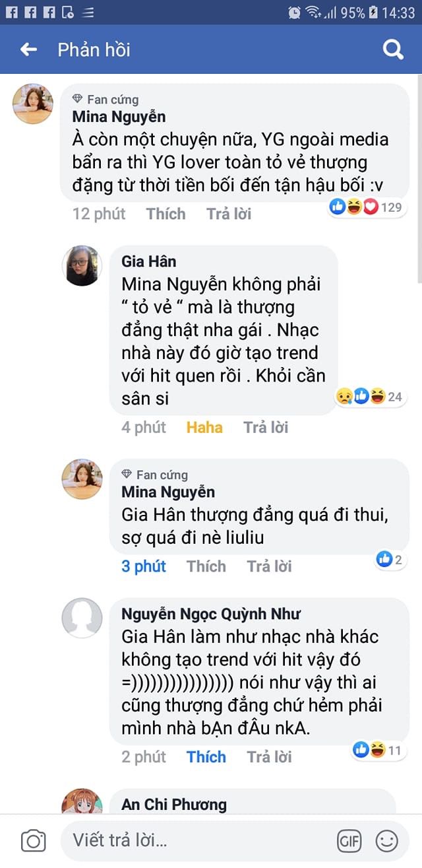The height and width of the screenshot is (868, 422).
Task: Tap Mina Nguyễn's top avatar photo
Action: click(x=33, y=104)
